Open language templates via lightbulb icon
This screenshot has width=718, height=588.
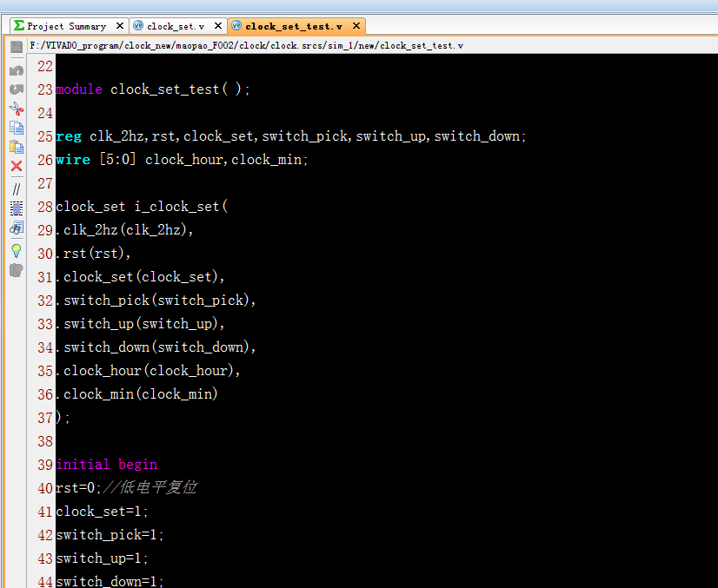(17, 251)
